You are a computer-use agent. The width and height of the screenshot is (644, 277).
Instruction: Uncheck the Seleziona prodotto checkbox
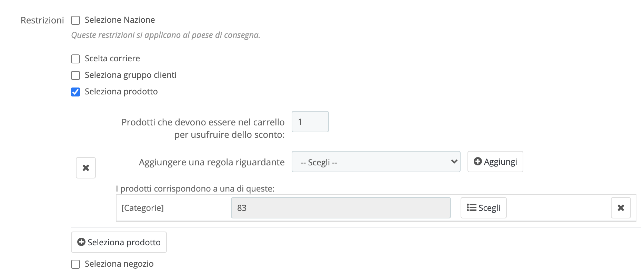(x=76, y=92)
